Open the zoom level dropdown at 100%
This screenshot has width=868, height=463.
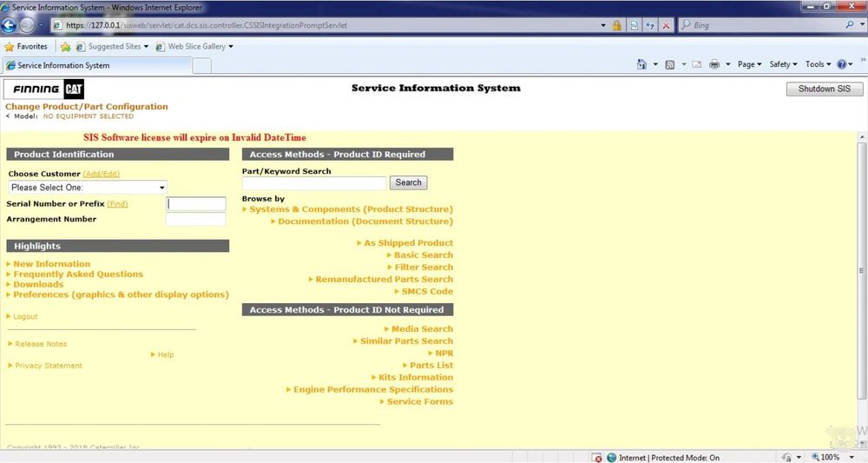(x=852, y=458)
